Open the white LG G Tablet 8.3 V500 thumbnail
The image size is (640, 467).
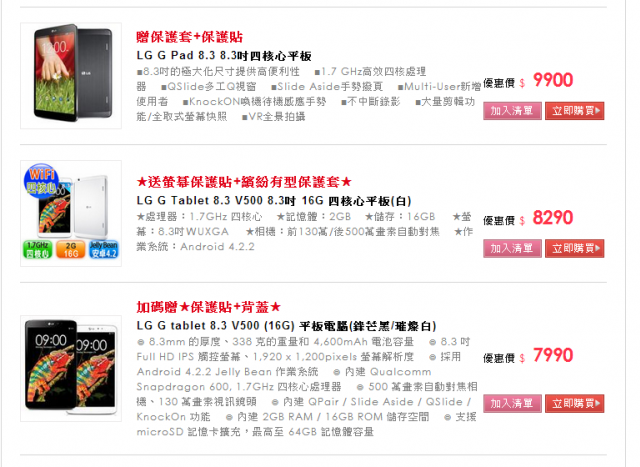[71, 213]
